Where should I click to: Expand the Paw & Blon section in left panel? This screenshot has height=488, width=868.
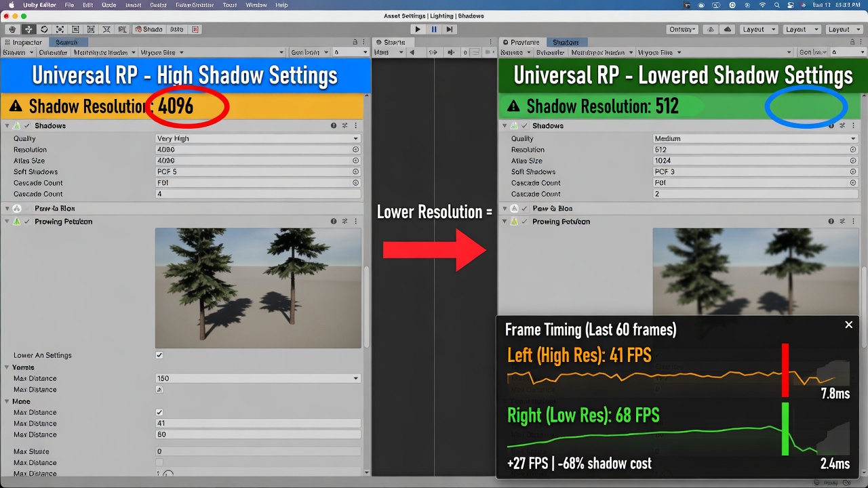(x=7, y=209)
